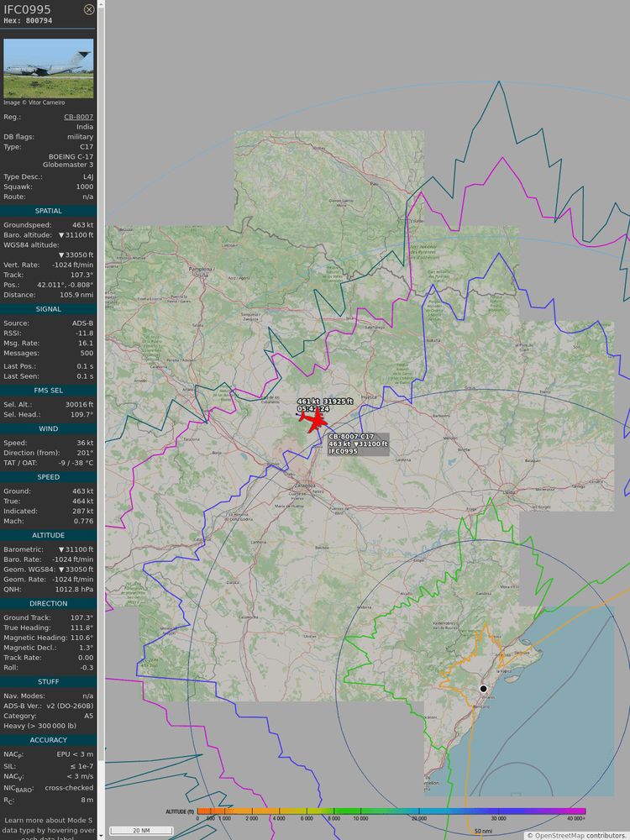Click the Mach 0.776 value

(x=83, y=521)
